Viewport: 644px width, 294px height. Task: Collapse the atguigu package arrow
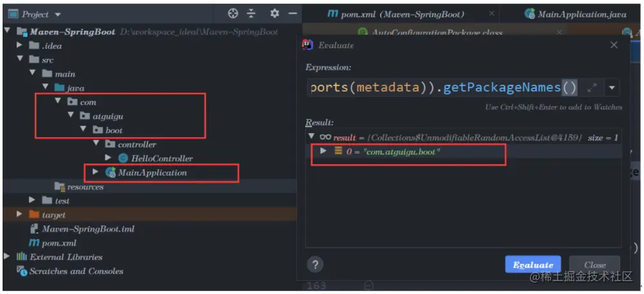71,116
